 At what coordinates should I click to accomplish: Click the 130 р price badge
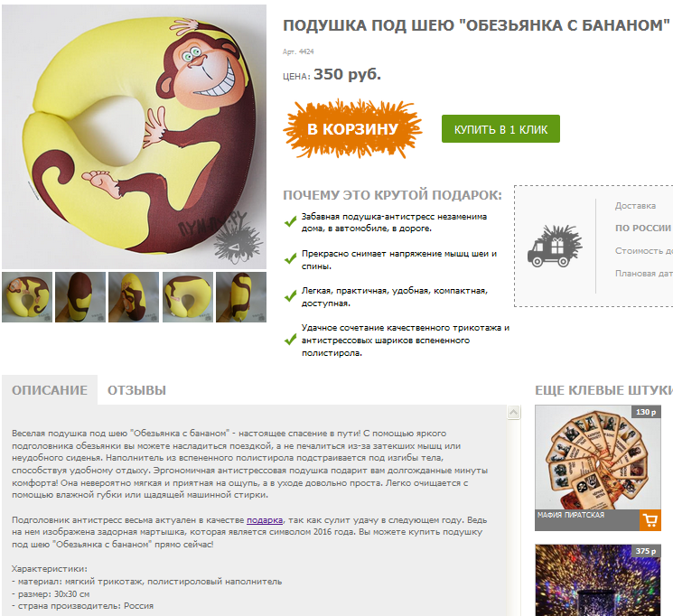[646, 412]
